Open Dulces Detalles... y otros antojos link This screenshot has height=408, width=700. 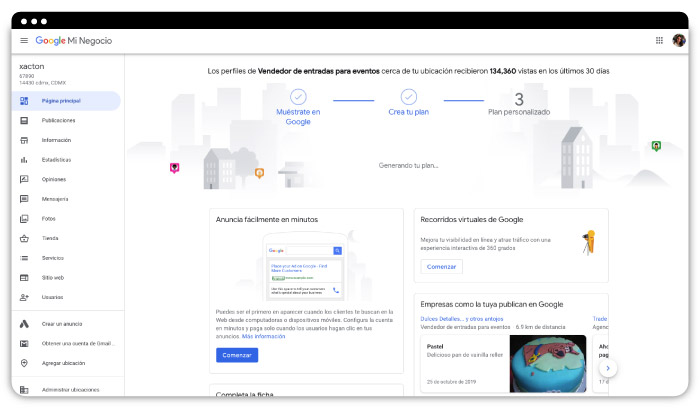462,319
